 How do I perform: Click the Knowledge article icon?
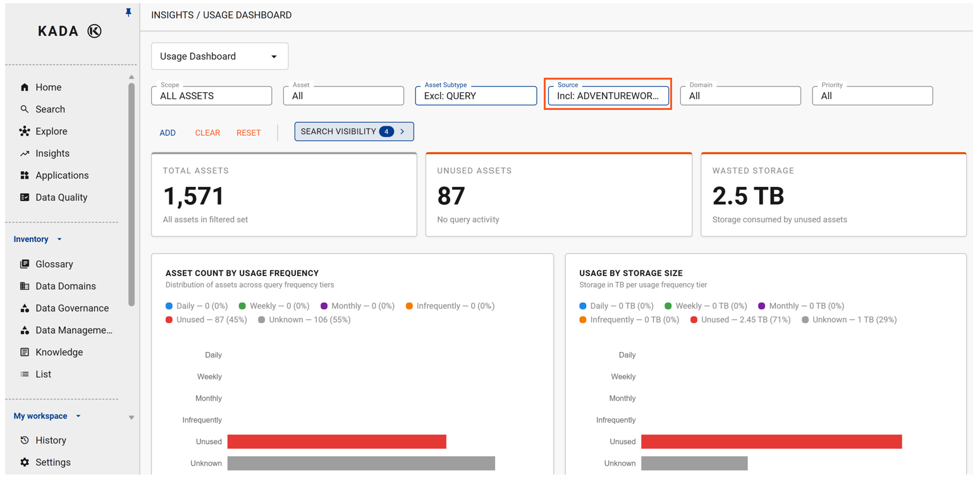coord(25,353)
